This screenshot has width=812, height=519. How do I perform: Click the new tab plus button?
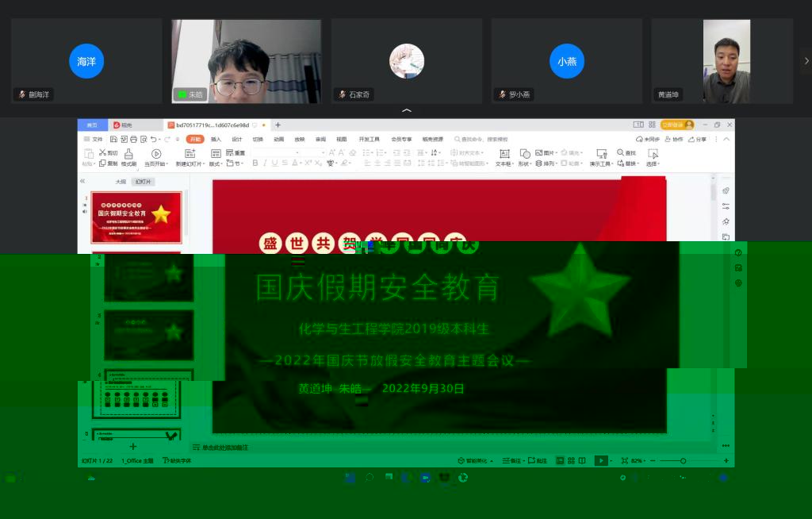click(x=278, y=125)
